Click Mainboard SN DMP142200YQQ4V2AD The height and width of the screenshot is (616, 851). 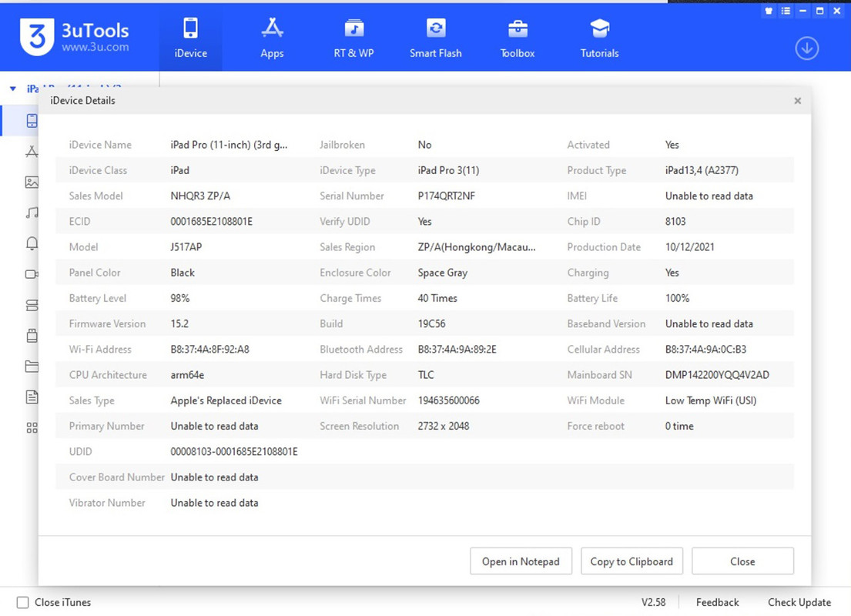click(x=717, y=374)
